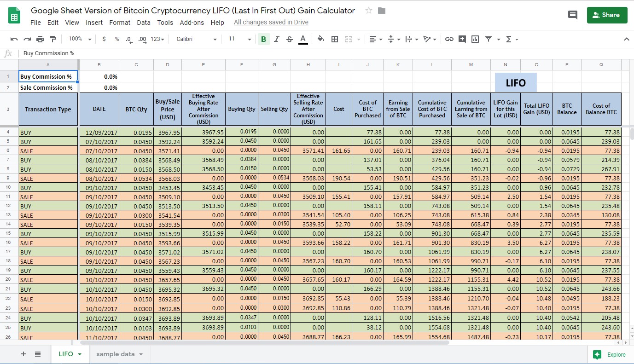The image size is (634, 364).
Task: Click the green Share button
Action: pyautogui.click(x=607, y=15)
